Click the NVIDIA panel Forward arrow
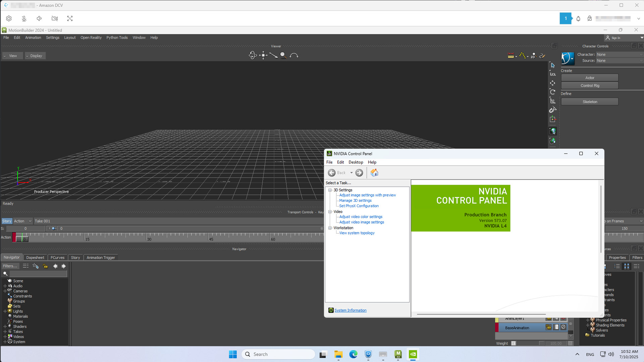The image size is (644, 362). click(359, 173)
